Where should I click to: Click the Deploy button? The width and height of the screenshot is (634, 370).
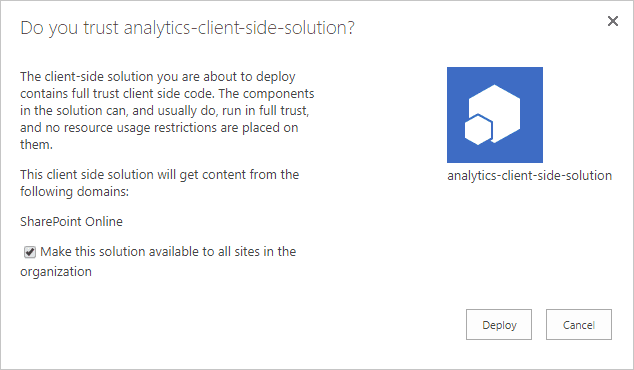499,325
